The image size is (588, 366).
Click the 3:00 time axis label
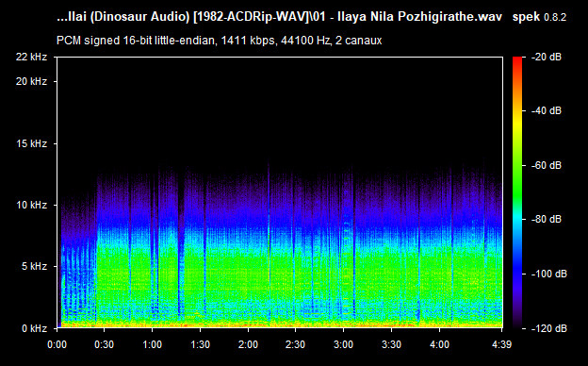[344, 344]
